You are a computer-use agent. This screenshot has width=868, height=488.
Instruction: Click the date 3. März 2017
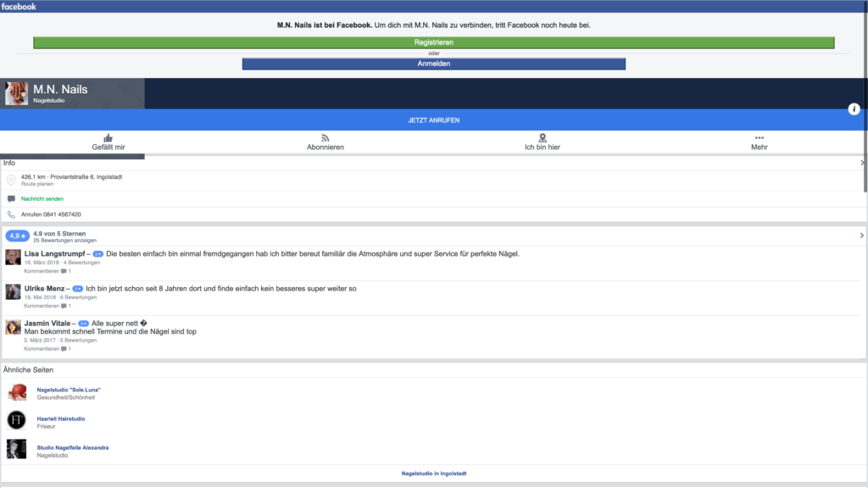pos(39,341)
